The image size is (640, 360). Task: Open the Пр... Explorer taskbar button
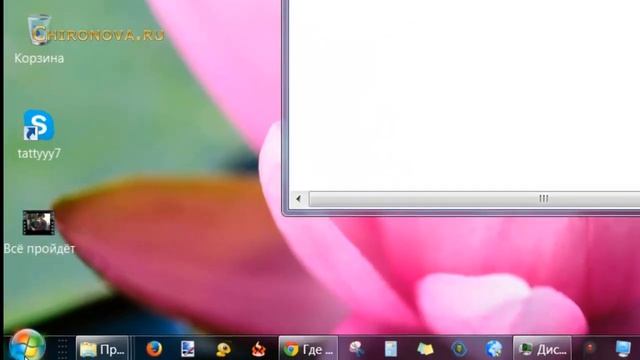tap(102, 349)
